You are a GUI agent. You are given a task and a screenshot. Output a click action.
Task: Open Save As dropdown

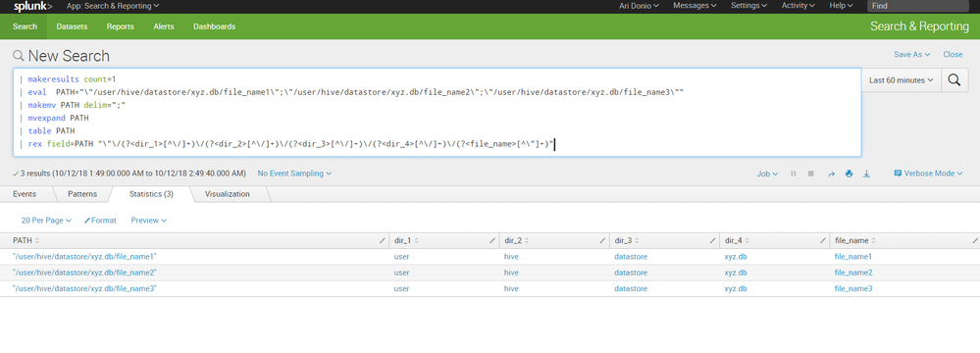point(912,54)
